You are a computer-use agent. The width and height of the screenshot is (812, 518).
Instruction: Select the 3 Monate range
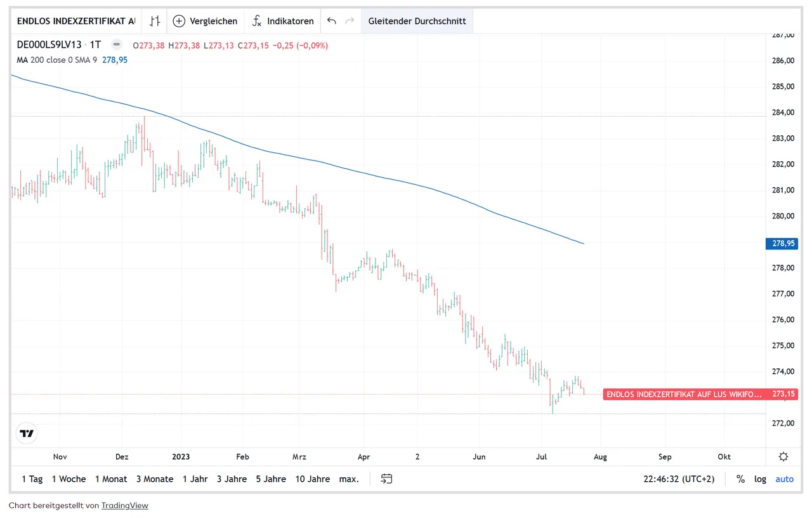154,479
